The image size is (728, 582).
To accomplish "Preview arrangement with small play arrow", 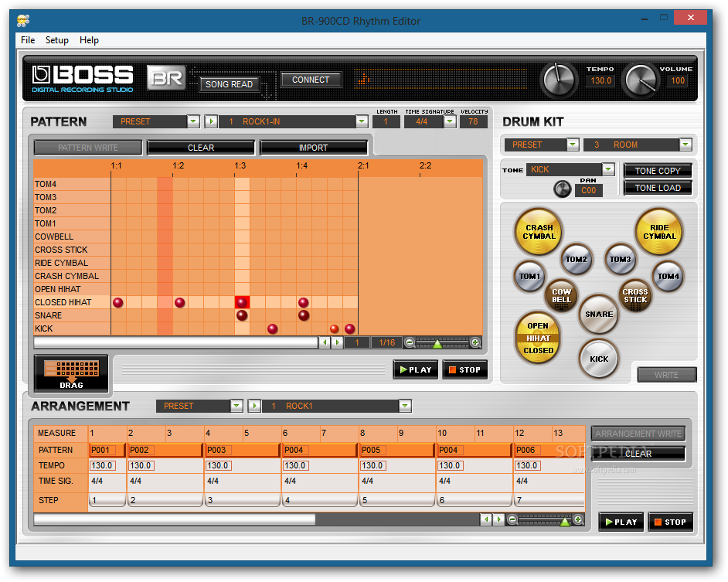I will pyautogui.click(x=254, y=406).
